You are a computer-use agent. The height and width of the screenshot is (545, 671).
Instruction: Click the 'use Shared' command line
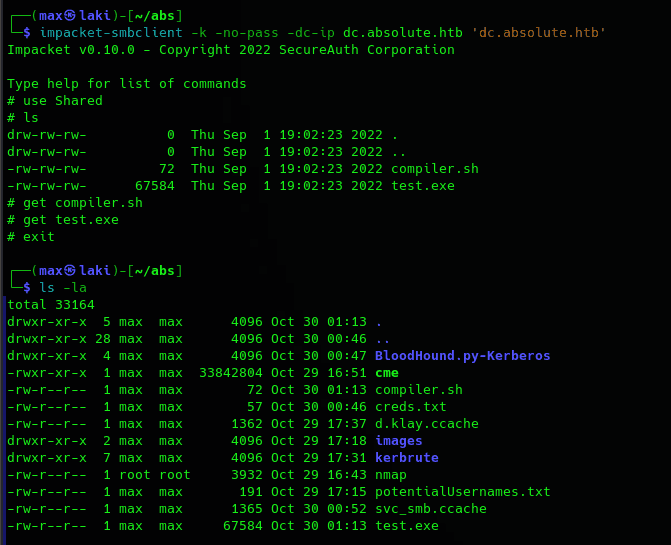pos(55,101)
